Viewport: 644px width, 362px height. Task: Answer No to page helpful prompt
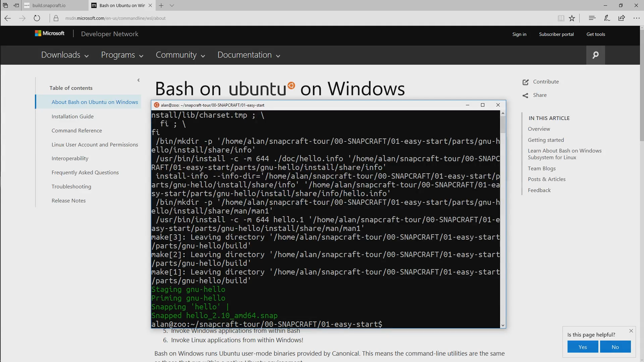pyautogui.click(x=615, y=347)
